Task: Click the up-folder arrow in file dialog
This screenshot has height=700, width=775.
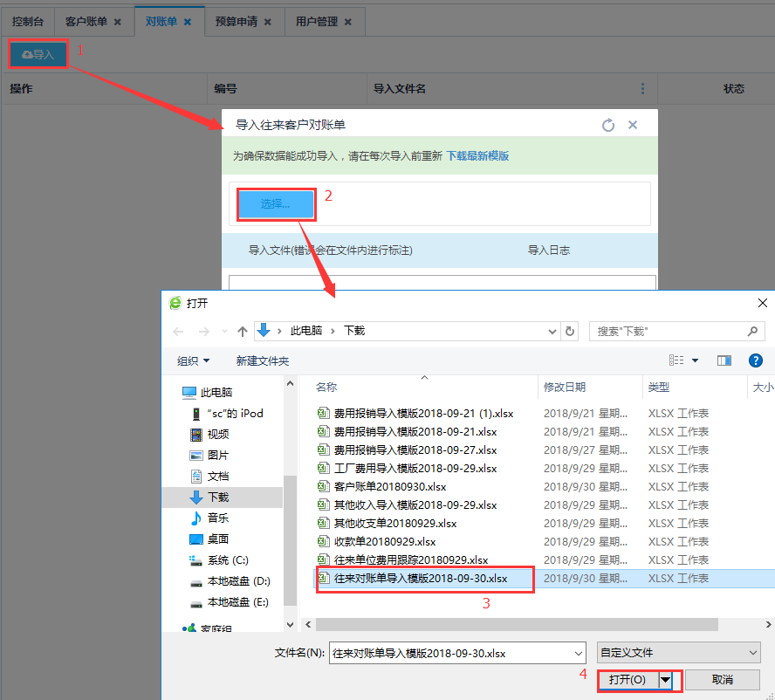Action: (243, 332)
